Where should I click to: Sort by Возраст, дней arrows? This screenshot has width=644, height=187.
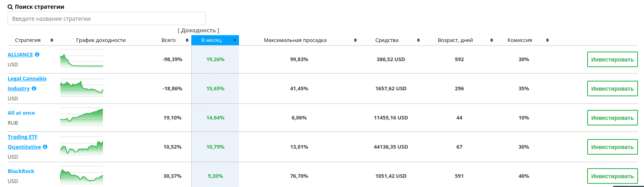pyautogui.click(x=492, y=40)
